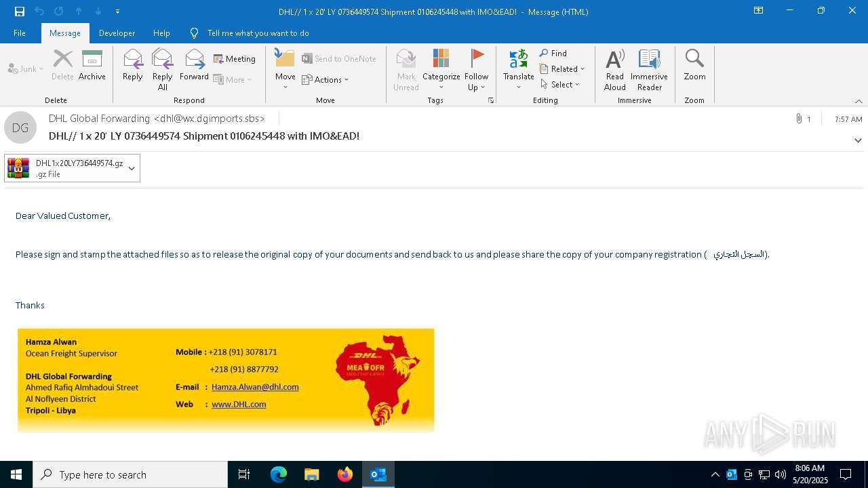Archive this message
This screenshot has height=488, width=868.
92,65
